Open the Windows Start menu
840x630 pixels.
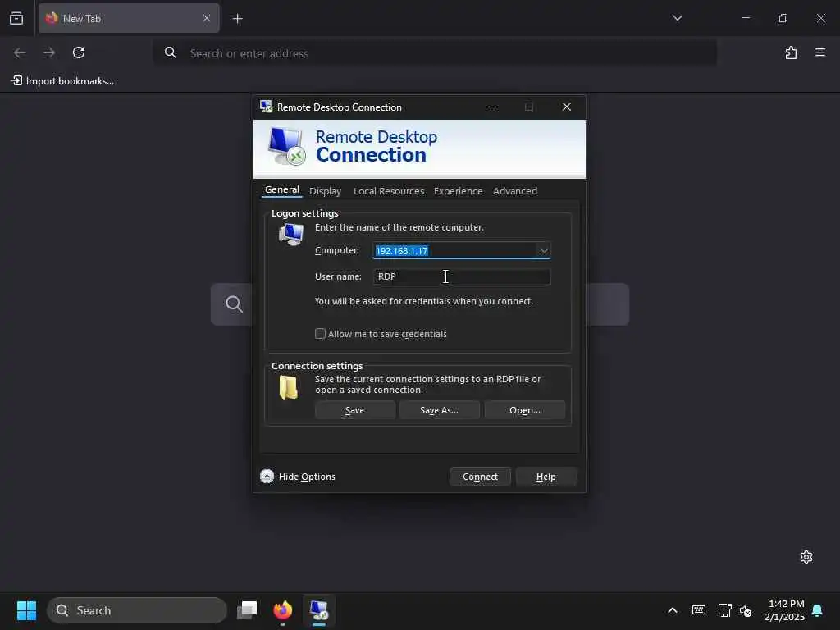26,610
